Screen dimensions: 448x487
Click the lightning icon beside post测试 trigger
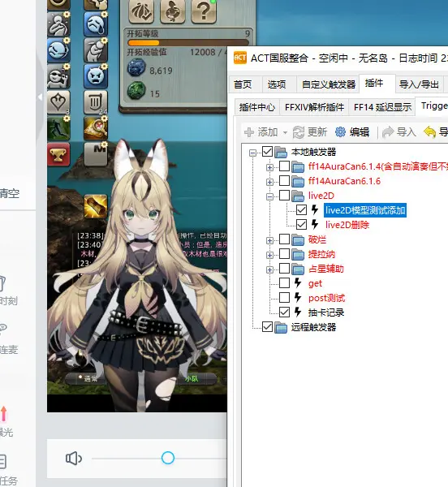pos(298,297)
